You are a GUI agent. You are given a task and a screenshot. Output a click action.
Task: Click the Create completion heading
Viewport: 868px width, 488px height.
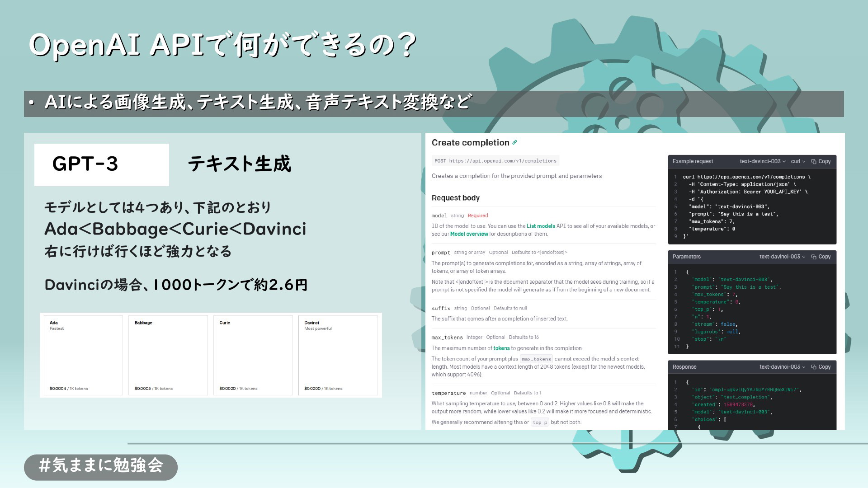click(471, 143)
